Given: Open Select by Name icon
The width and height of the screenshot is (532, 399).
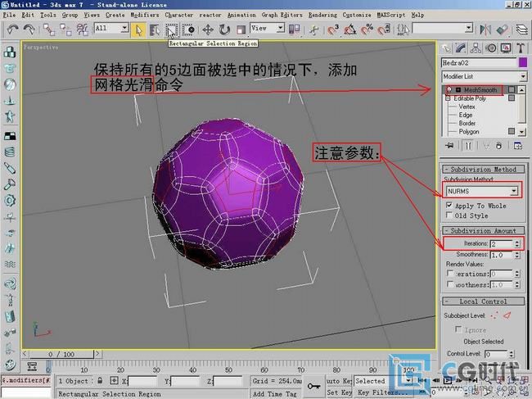Looking at the screenshot, I should point(155,29).
